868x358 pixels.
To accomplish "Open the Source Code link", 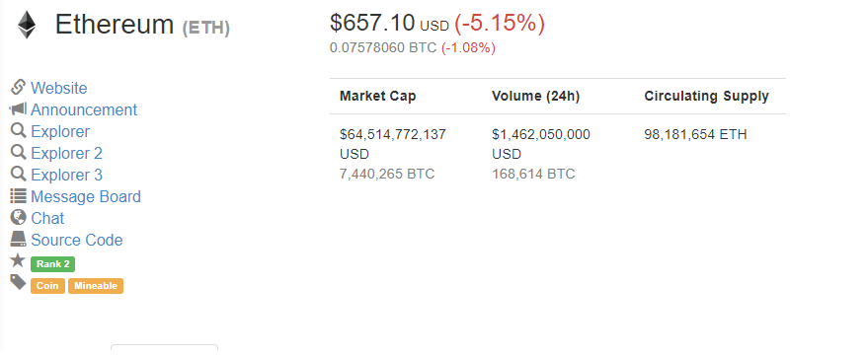I will point(76,240).
